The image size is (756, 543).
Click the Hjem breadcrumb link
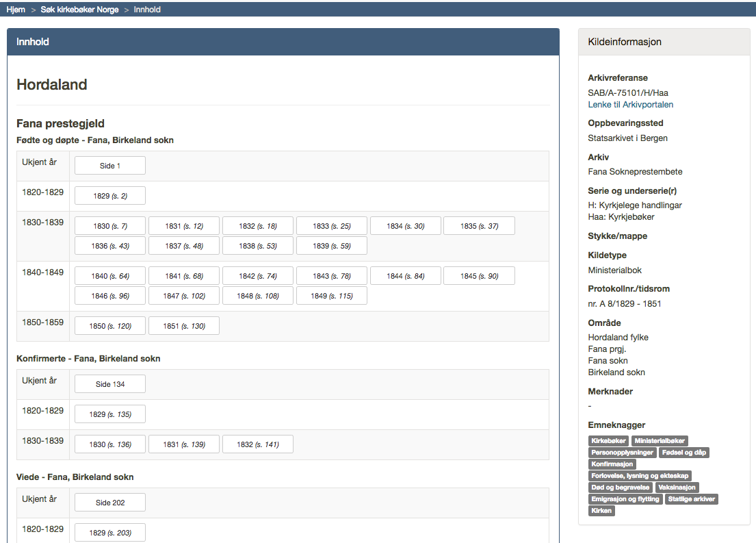click(16, 10)
